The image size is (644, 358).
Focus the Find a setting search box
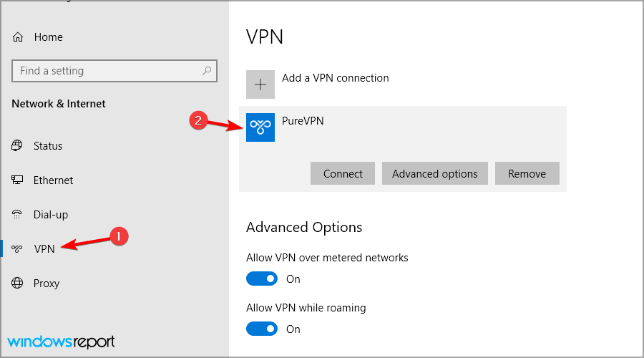click(114, 71)
